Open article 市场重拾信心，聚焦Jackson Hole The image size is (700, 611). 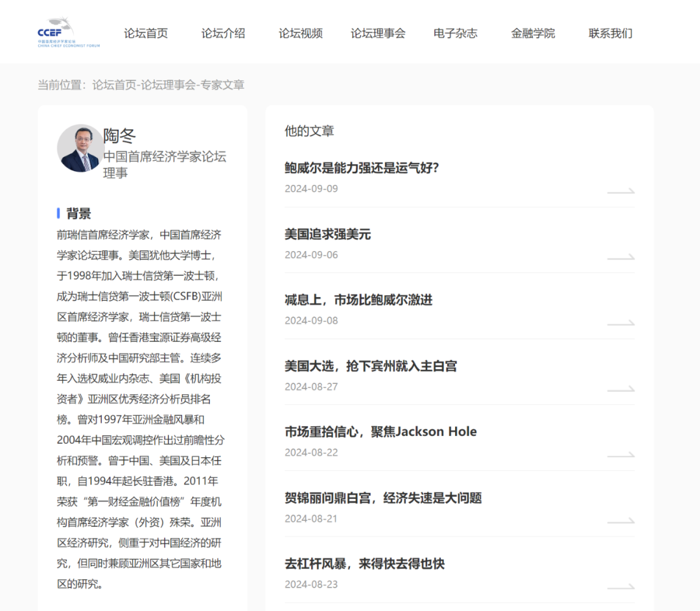click(381, 431)
